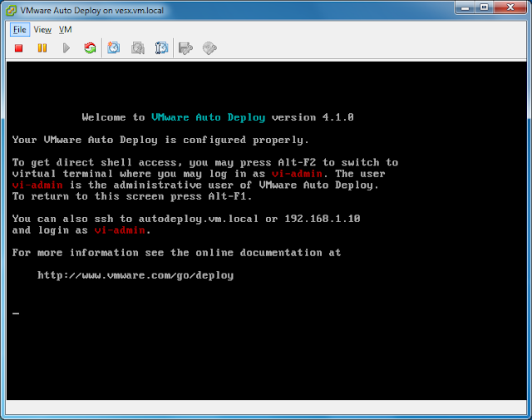This screenshot has height=420, width=532.
Task: Click the VMware console window title icon
Action: pyautogui.click(x=11, y=11)
